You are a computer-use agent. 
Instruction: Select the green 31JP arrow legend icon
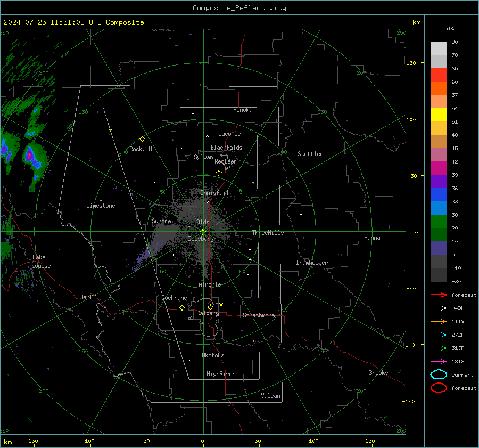439,348
